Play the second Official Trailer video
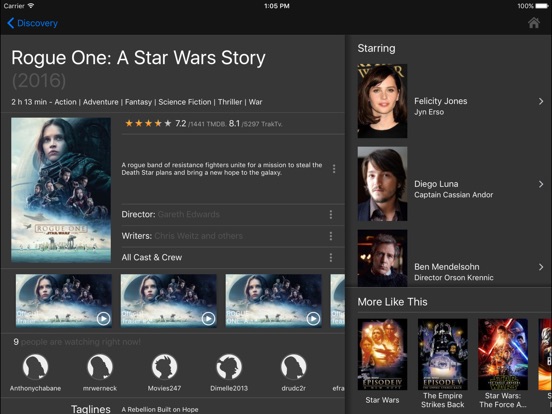Screen dimensions: 552x414 [169, 301]
